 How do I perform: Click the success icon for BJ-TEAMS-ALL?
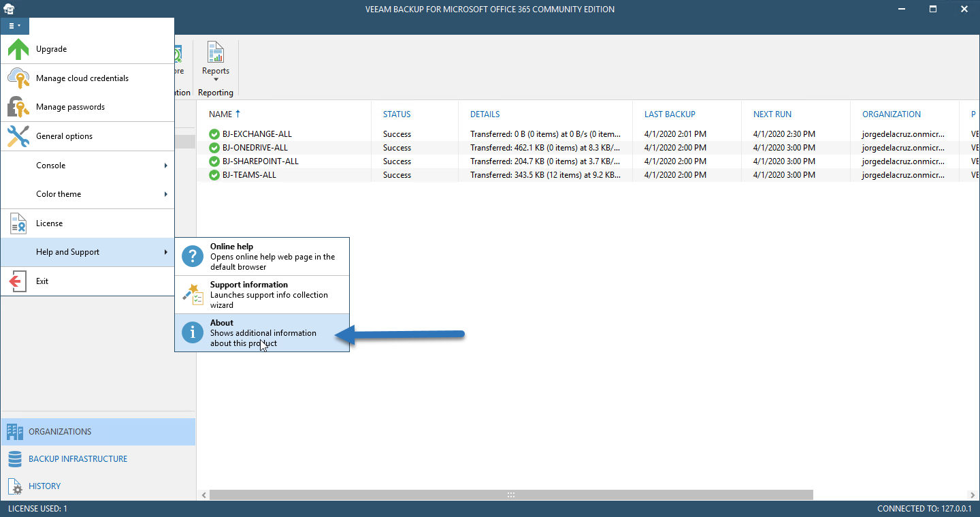click(x=214, y=175)
